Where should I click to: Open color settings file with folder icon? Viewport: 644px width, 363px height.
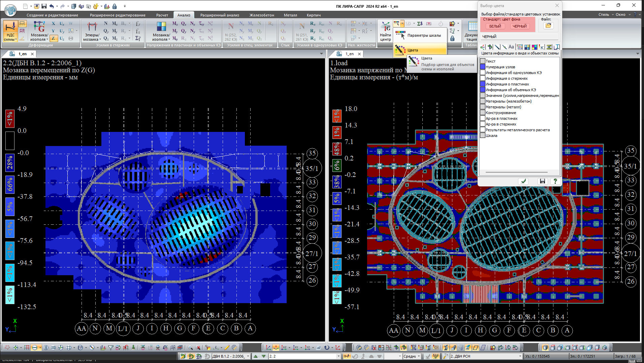click(x=548, y=26)
